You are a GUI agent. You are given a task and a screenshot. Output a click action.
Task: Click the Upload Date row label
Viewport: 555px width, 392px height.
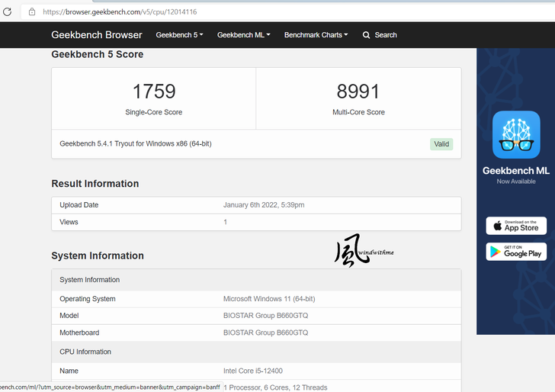pyautogui.click(x=79, y=204)
